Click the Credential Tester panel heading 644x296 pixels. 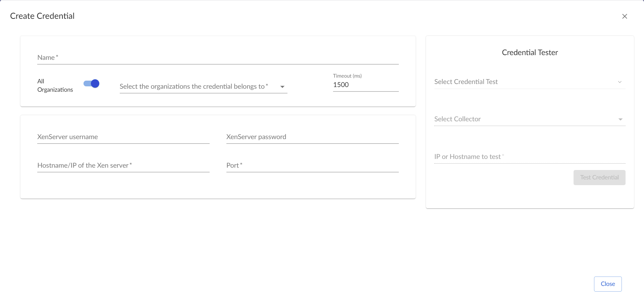coord(530,52)
